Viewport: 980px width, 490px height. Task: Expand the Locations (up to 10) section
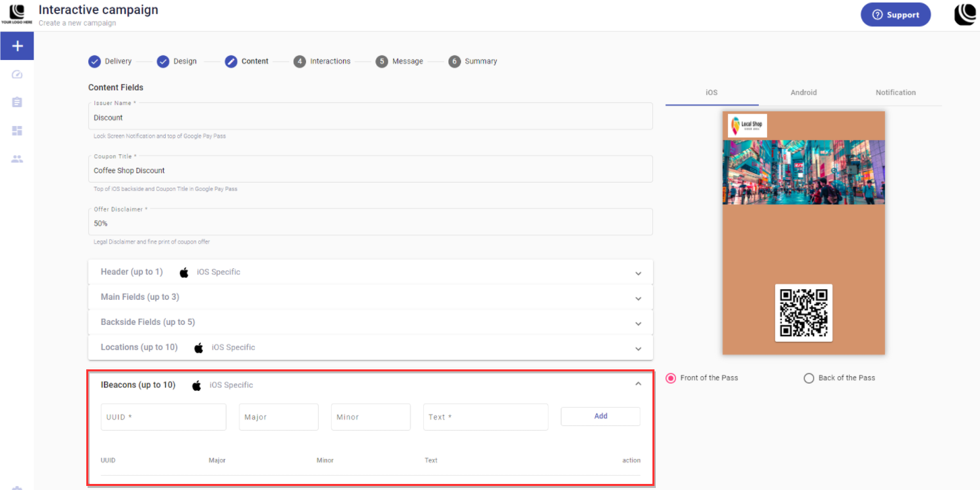(x=371, y=348)
